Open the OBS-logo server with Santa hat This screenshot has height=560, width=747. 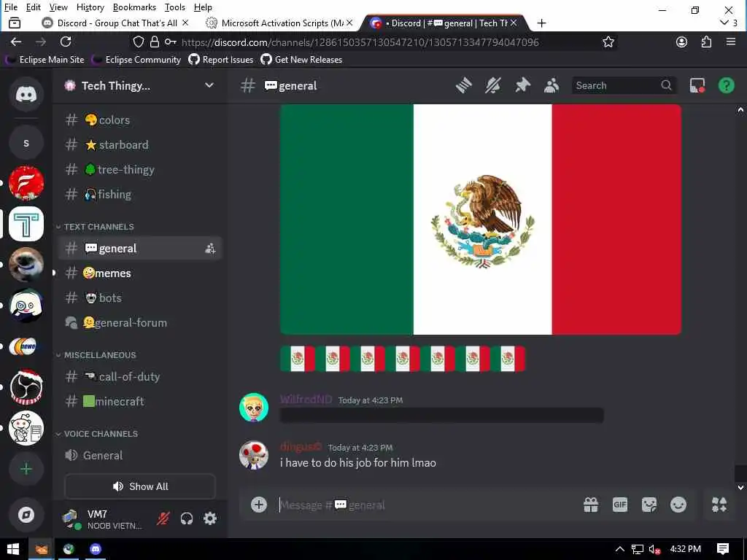coord(26,386)
